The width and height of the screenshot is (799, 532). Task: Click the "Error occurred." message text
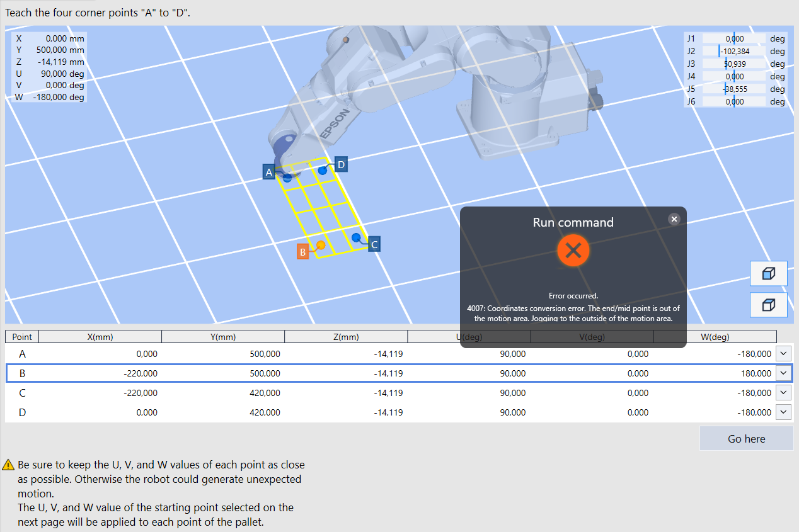point(573,296)
